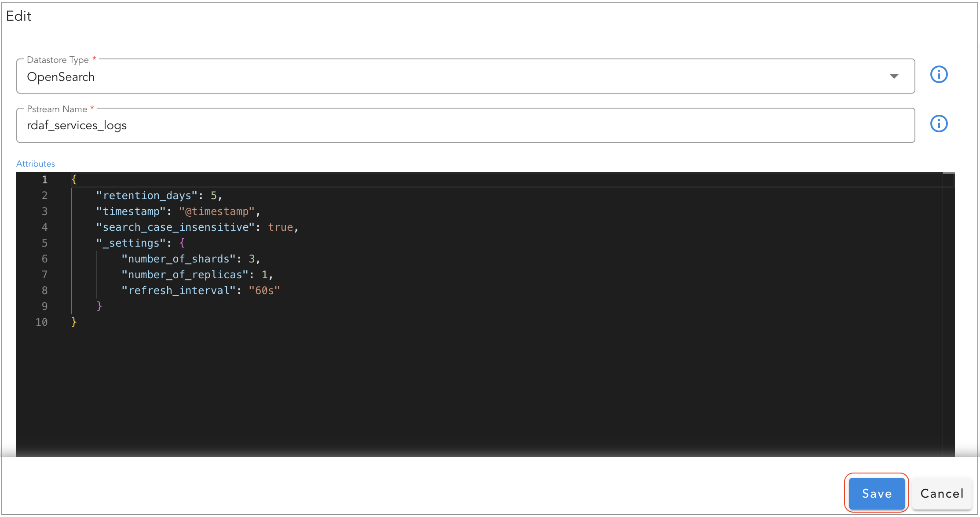
Task: Open the Datastore Type dropdown arrow
Action: tap(894, 76)
